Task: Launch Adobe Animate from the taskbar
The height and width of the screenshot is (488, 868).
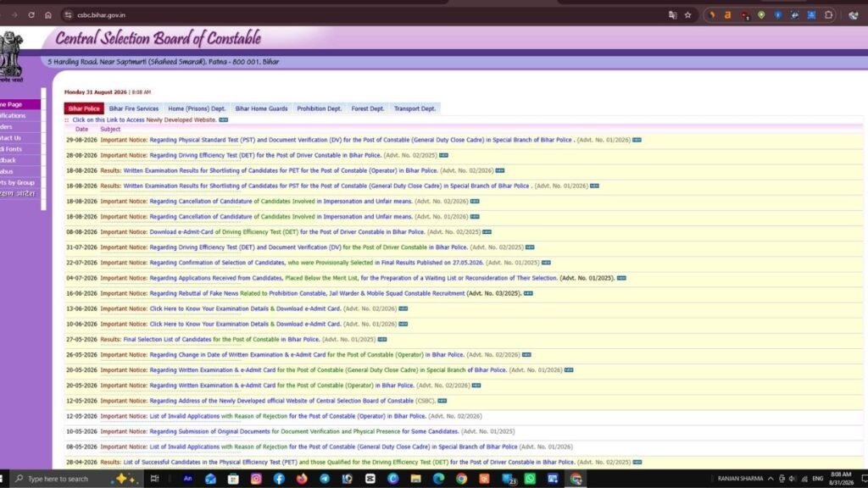Action: 187,479
